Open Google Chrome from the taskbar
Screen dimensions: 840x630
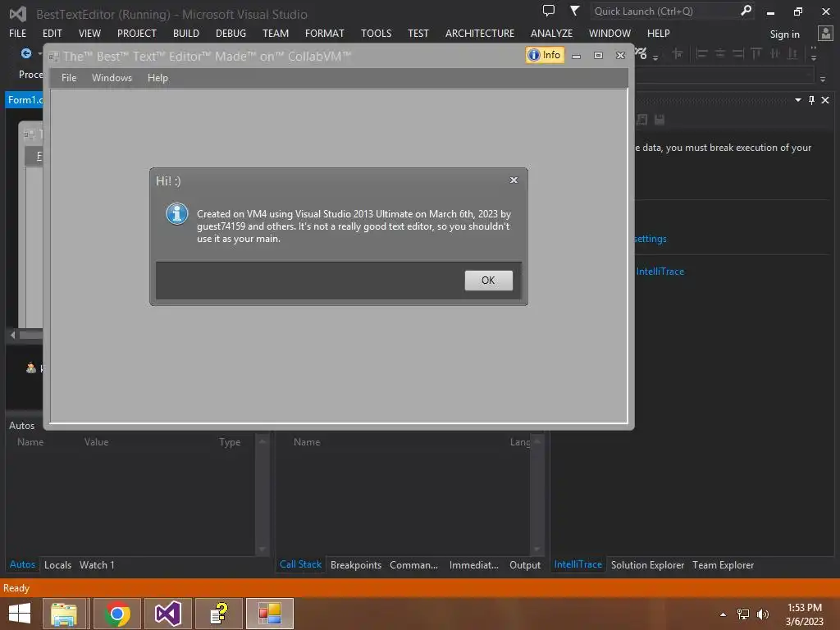coord(117,614)
